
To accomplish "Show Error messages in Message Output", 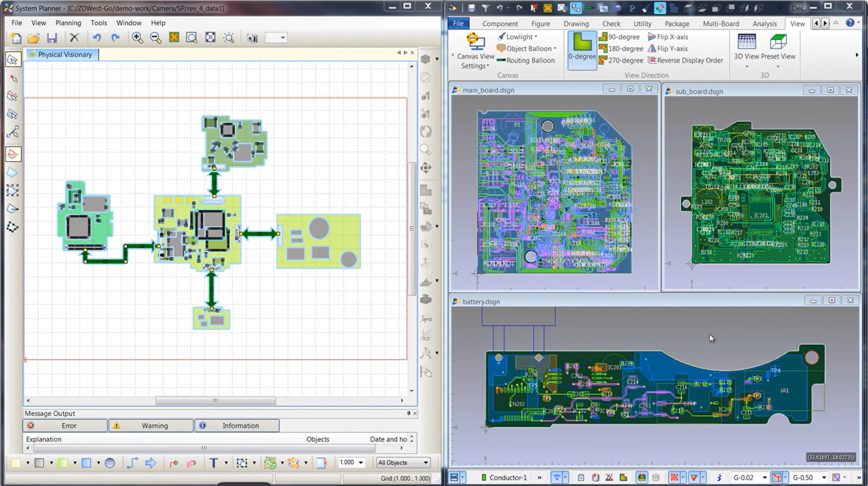I will 65,426.
